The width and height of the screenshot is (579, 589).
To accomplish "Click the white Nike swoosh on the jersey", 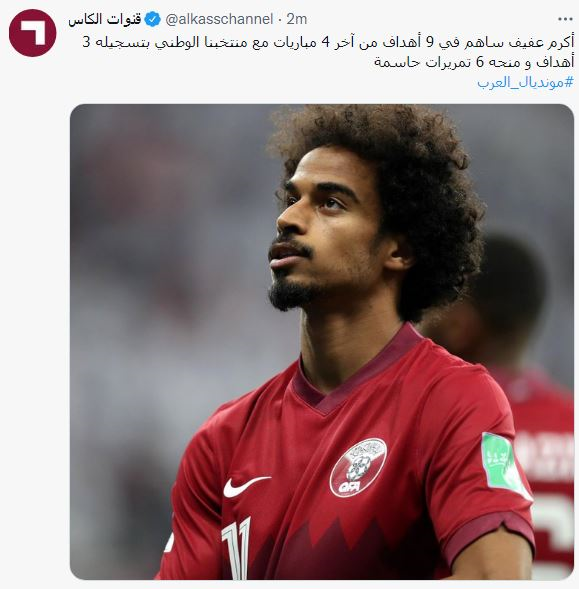I will [x=247, y=486].
